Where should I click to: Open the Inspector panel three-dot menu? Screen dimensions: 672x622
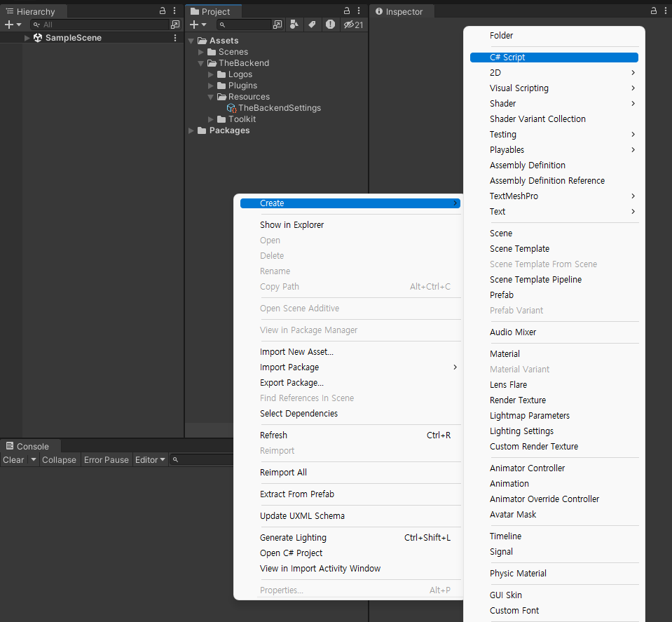[x=666, y=11]
